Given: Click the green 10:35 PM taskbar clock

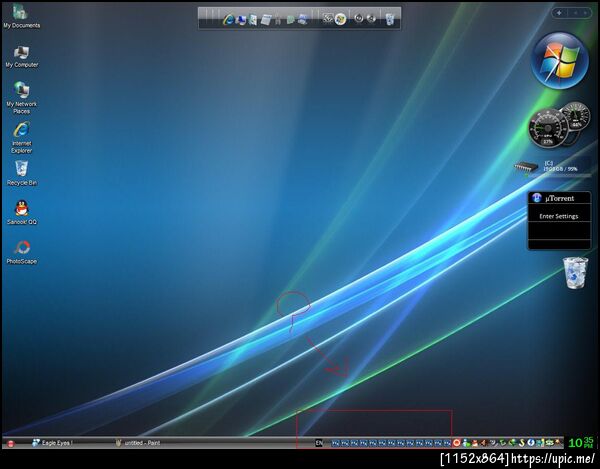Looking at the screenshot, I should click(581, 443).
